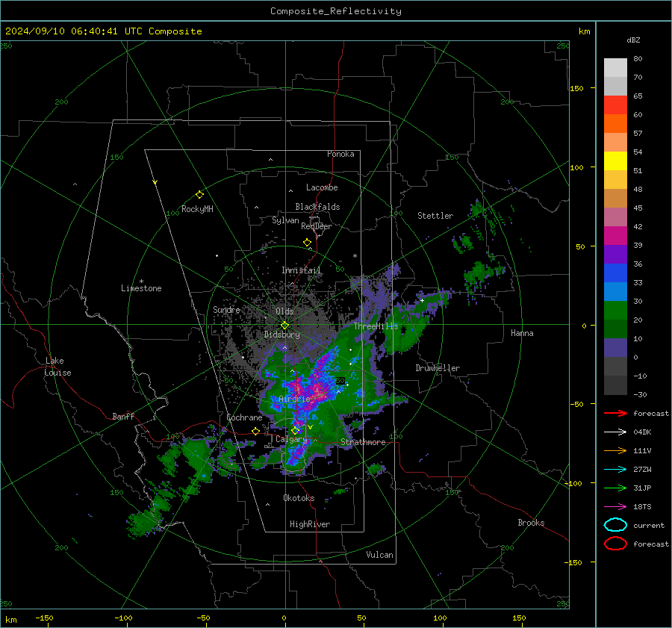Screen dimensions: 672x628
Task: Click the Vulcan label
Action: tap(380, 555)
